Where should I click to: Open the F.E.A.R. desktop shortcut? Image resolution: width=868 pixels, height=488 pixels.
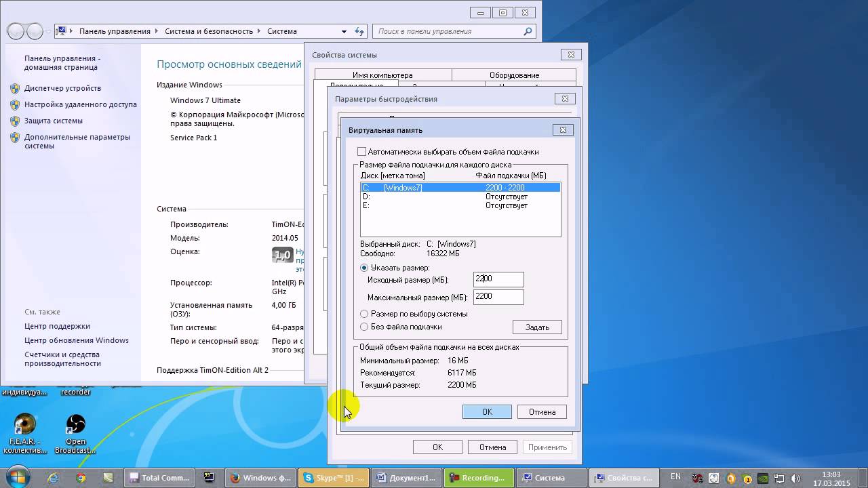click(25, 434)
